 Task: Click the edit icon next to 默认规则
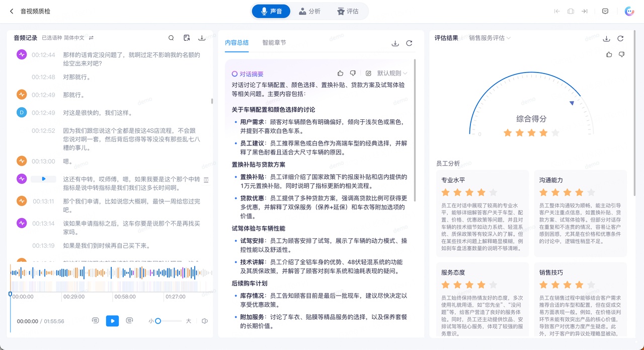(x=368, y=74)
